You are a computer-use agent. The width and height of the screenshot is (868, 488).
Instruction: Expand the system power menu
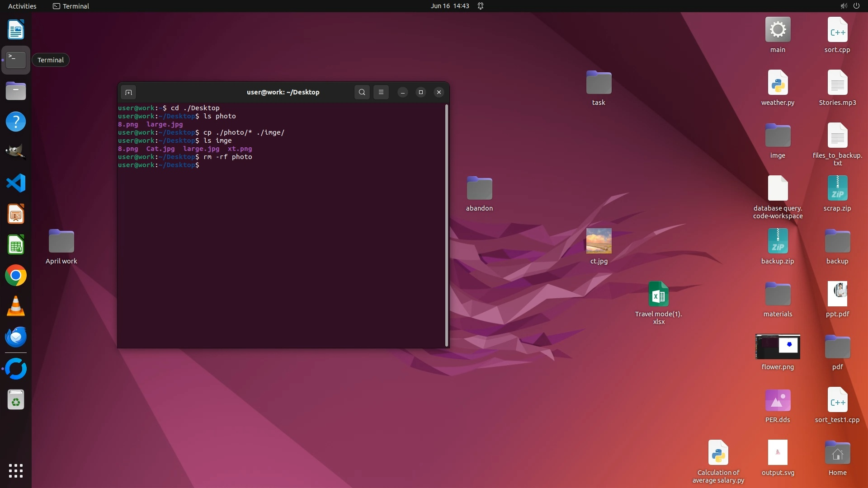click(x=856, y=6)
